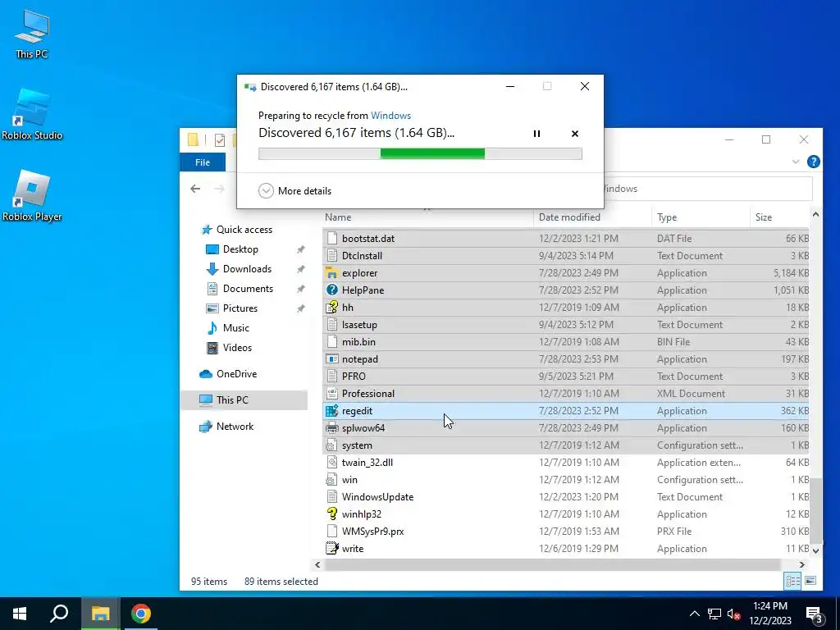Open This PC desktop icon

(x=32, y=33)
